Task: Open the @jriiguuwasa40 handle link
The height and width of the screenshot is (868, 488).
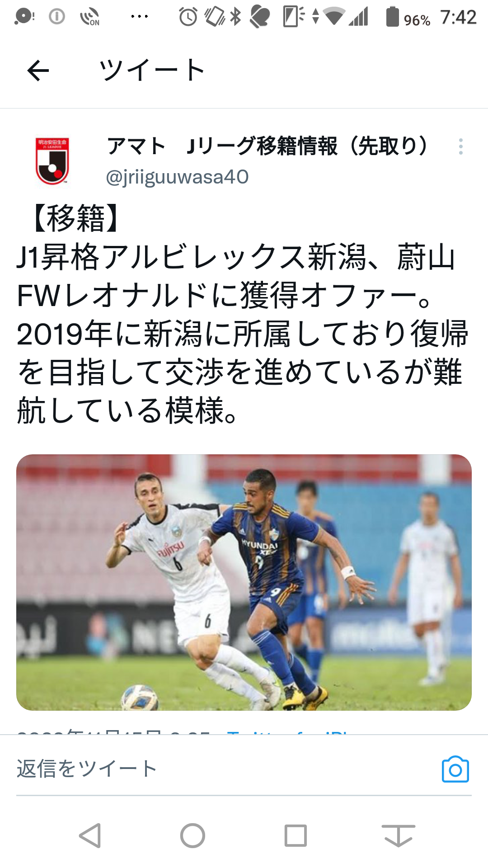Action: click(x=177, y=177)
